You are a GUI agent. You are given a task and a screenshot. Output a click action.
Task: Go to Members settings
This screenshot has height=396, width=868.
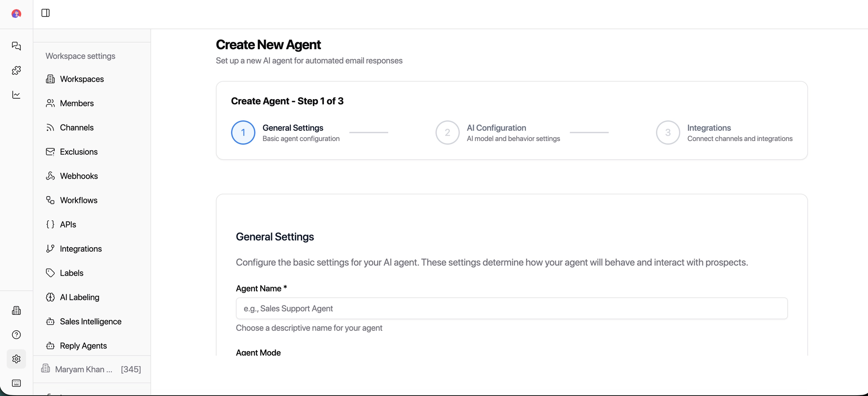click(76, 103)
